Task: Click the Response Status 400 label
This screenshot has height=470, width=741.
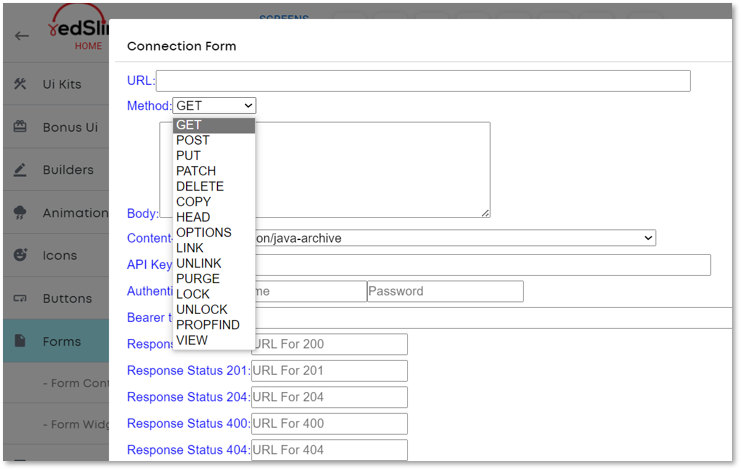Action: (x=189, y=423)
